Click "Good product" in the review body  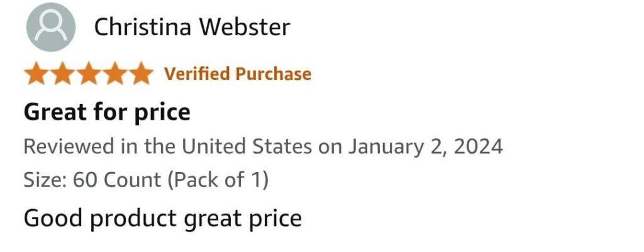(x=100, y=219)
